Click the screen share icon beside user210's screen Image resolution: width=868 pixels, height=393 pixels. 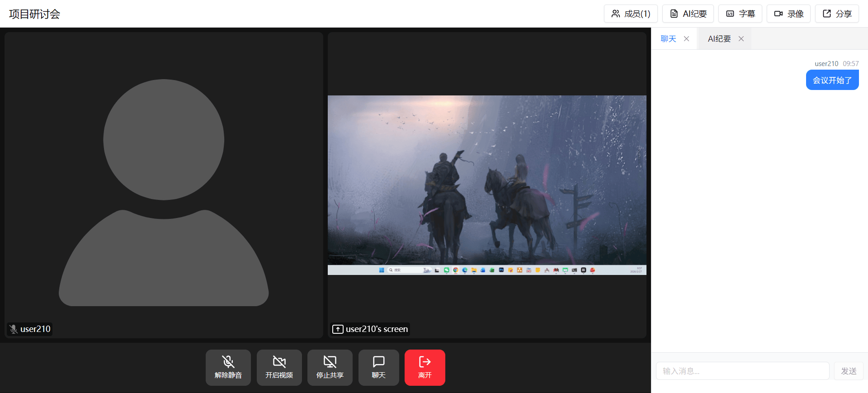[x=338, y=329]
